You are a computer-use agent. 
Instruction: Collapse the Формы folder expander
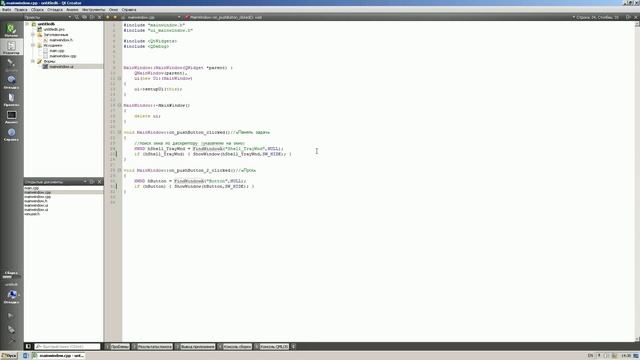33,61
